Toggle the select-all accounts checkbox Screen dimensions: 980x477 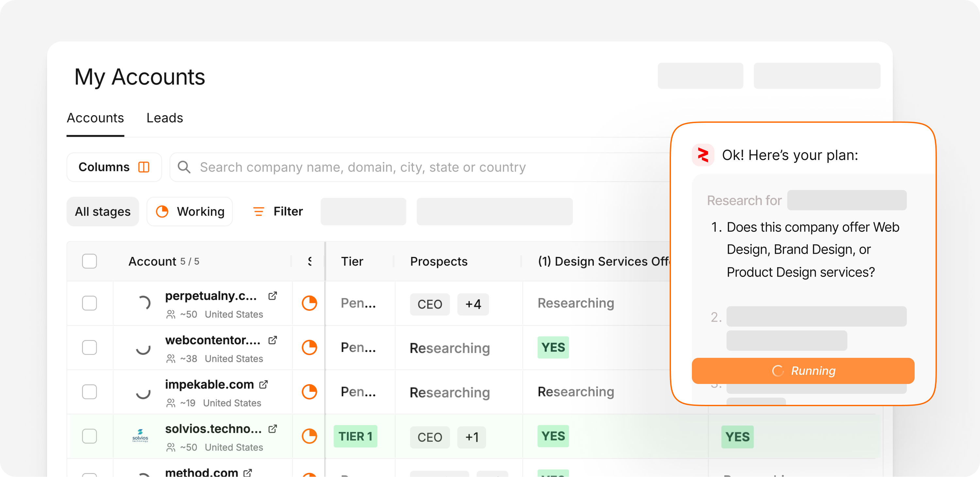[90, 261]
